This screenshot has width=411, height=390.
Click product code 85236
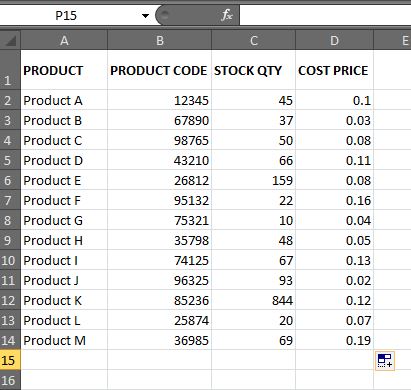pyautogui.click(x=159, y=300)
